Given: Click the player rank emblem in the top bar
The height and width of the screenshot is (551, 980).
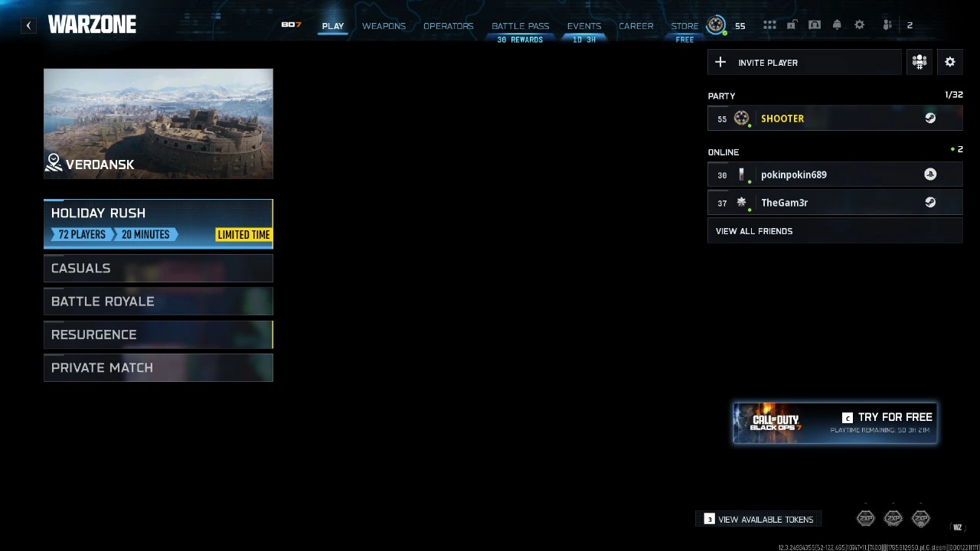Looking at the screenshot, I should click(716, 25).
